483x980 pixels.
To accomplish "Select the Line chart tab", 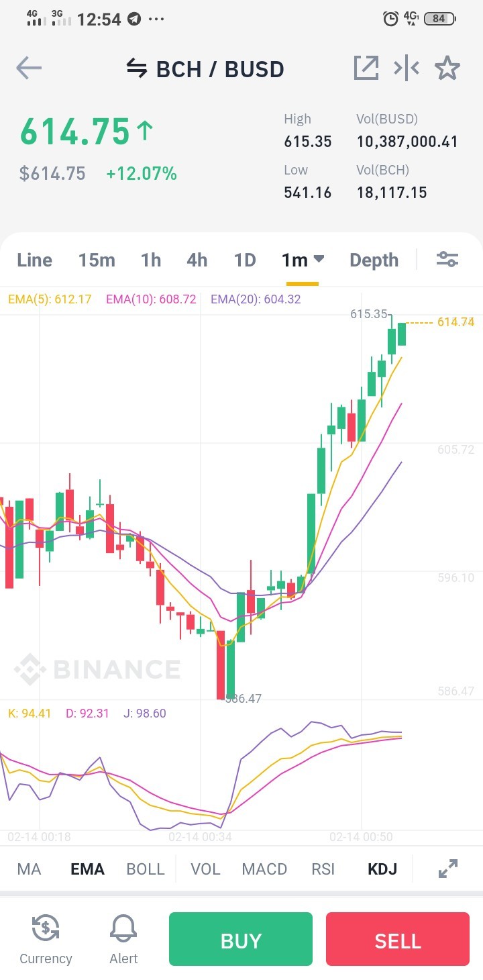I will (x=35, y=260).
